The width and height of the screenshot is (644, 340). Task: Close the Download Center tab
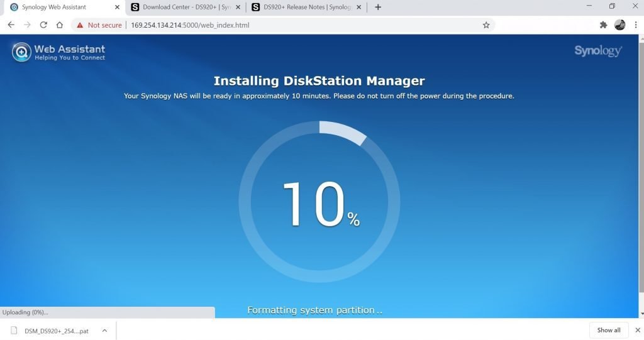click(238, 8)
